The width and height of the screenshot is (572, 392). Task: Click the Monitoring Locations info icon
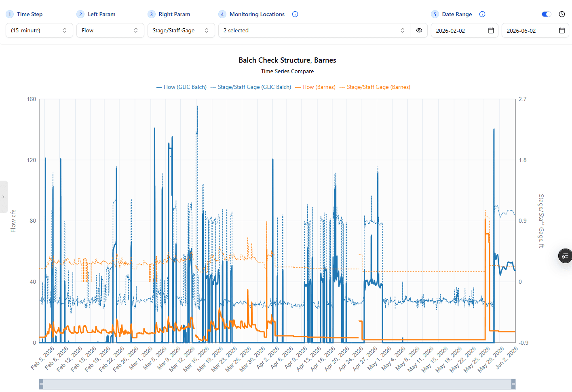pos(295,14)
